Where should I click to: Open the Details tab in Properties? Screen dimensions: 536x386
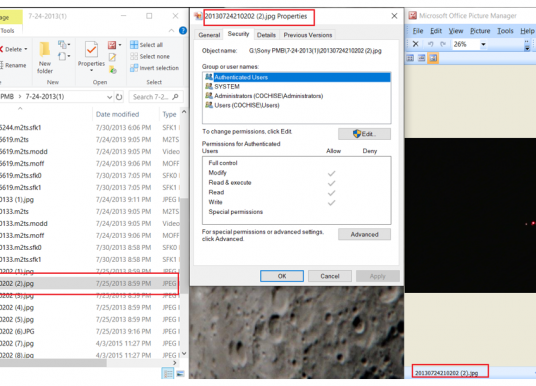(x=266, y=35)
